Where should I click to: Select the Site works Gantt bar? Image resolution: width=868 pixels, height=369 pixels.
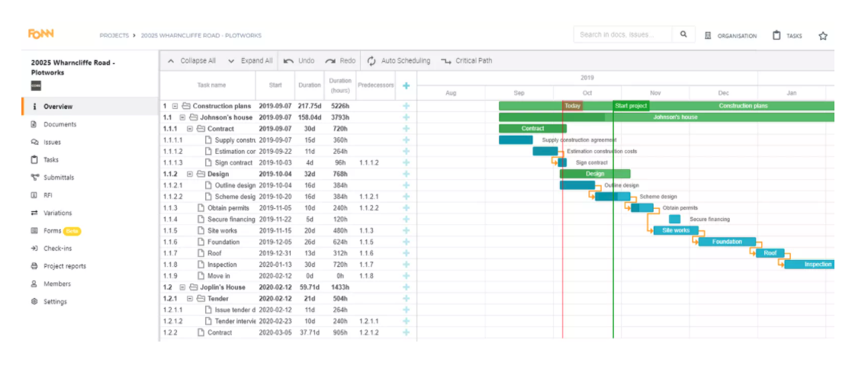point(676,230)
